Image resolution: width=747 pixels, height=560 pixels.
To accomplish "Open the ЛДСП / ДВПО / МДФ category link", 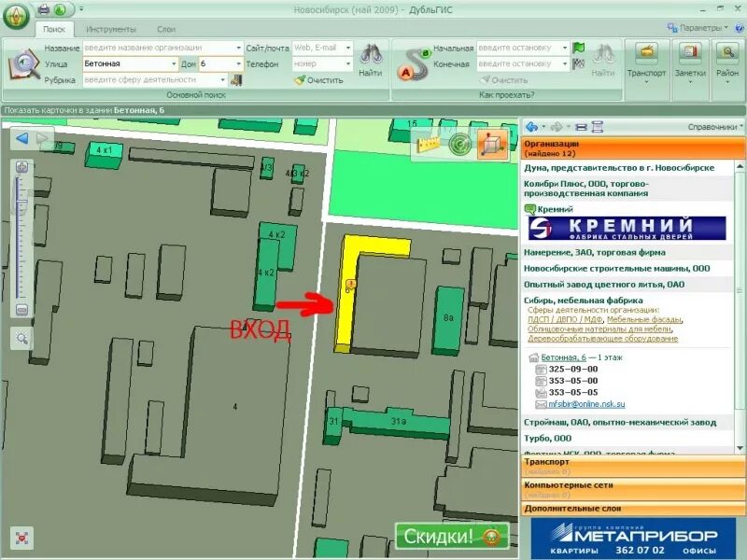I will [565, 319].
